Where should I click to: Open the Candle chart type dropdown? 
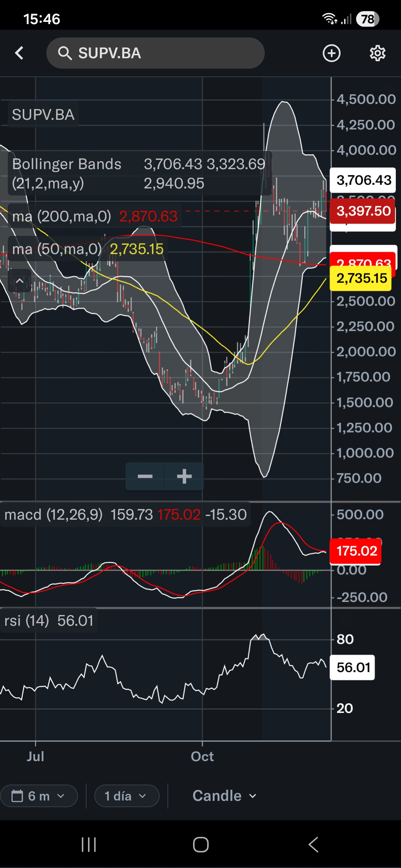224,796
